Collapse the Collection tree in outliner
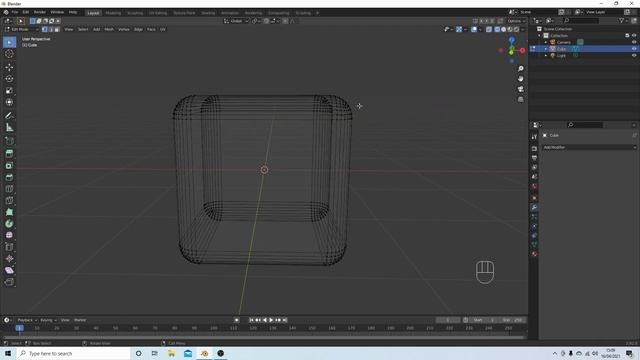The width and height of the screenshot is (640, 360). [x=539, y=36]
